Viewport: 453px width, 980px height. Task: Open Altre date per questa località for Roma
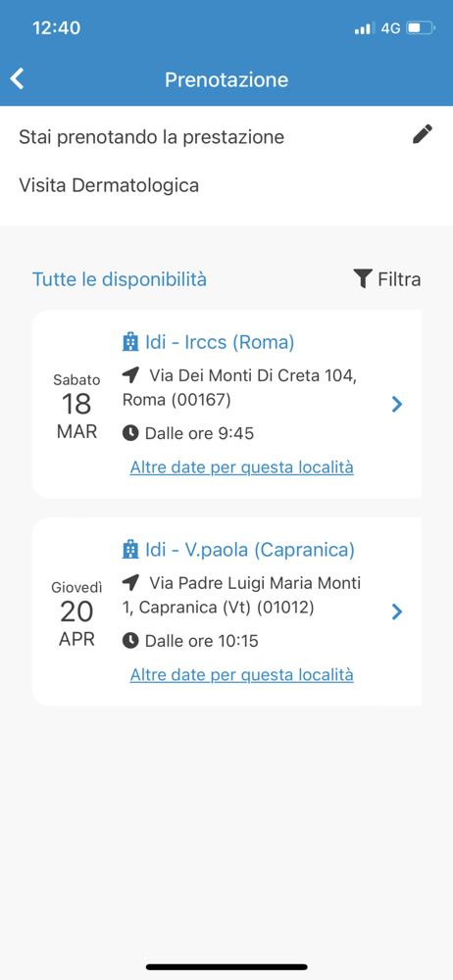(241, 467)
